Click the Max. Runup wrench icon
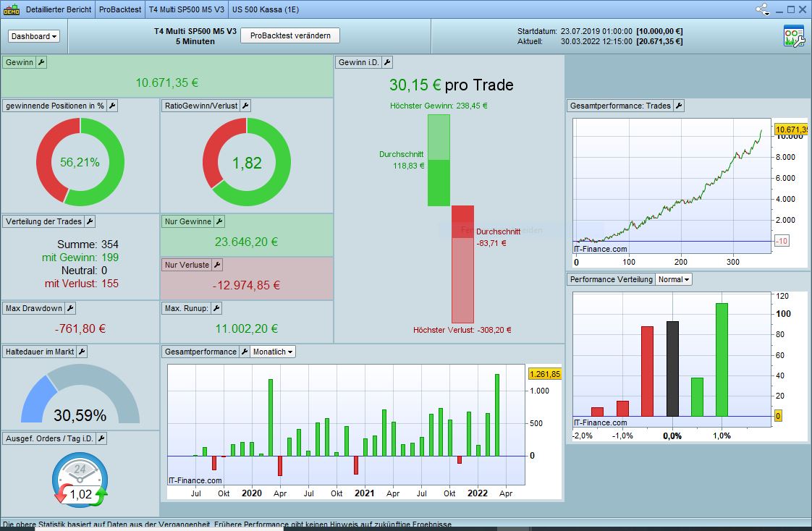 pyautogui.click(x=217, y=308)
